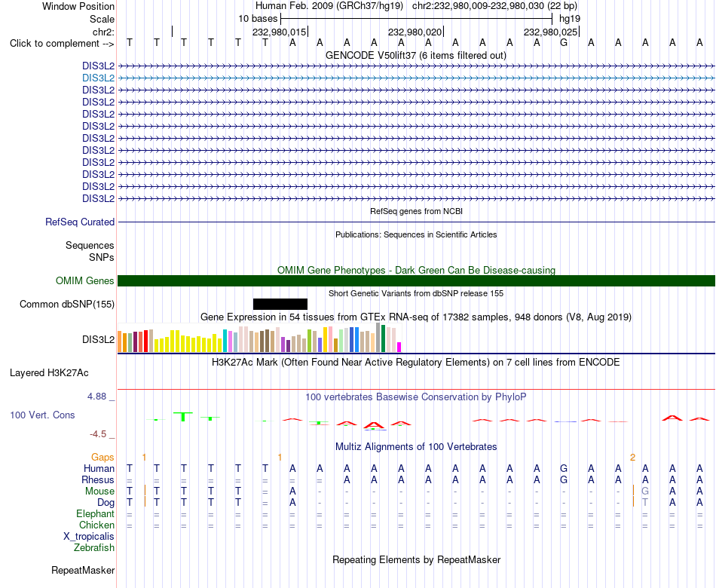Click the PhyloP minimum value -4.5
This screenshot has height=588, width=716.
(x=98, y=434)
